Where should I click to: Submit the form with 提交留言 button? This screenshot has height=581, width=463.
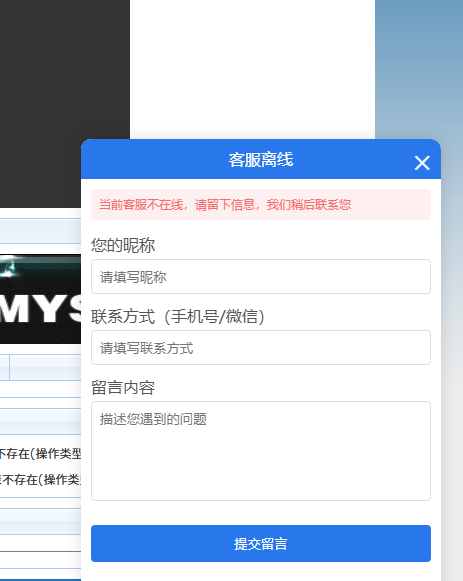coord(261,544)
